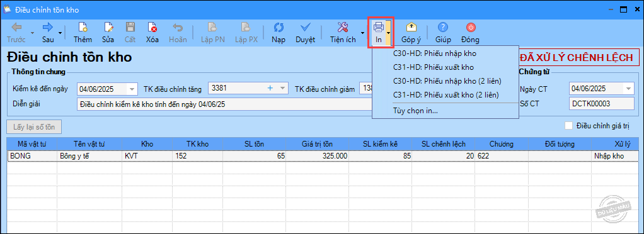Click the SL tồn value 65
644x234 pixels.
254,156
